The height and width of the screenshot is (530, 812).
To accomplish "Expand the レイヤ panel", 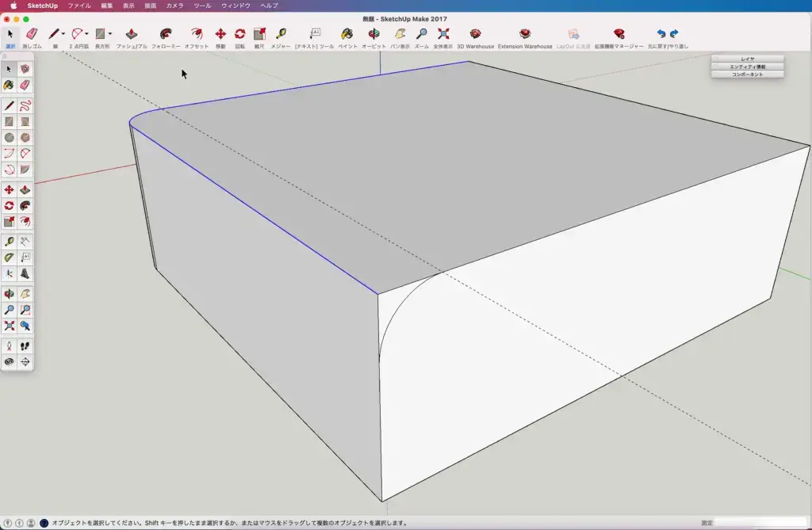I will [747, 59].
